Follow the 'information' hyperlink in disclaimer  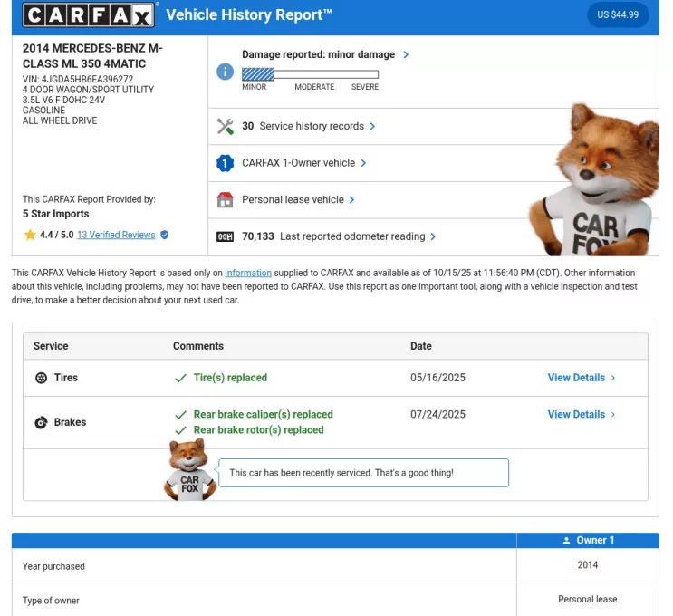point(248,273)
